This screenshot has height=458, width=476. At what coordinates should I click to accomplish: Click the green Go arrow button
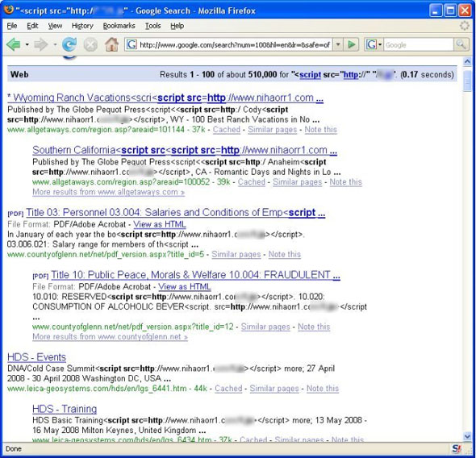352,45
